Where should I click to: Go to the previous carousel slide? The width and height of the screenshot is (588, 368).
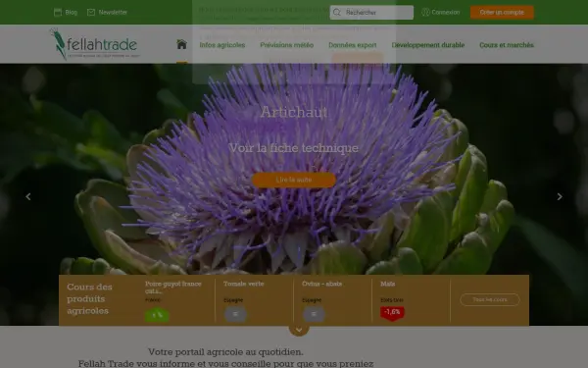click(28, 196)
